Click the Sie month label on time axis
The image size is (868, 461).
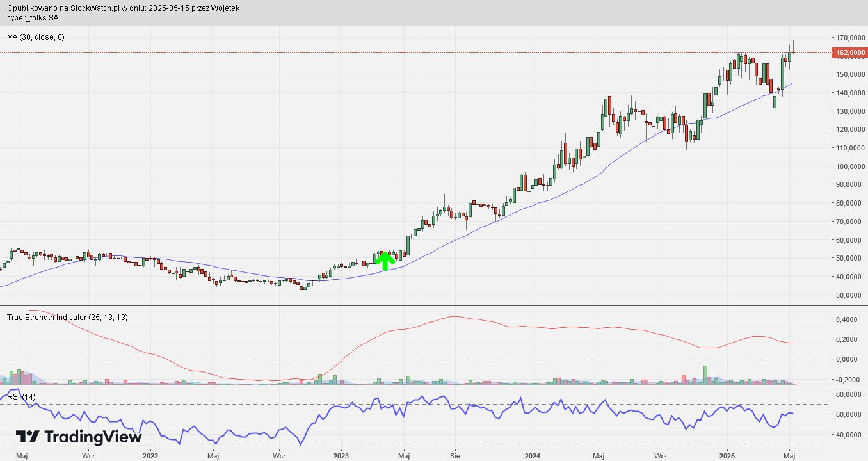[x=455, y=456]
